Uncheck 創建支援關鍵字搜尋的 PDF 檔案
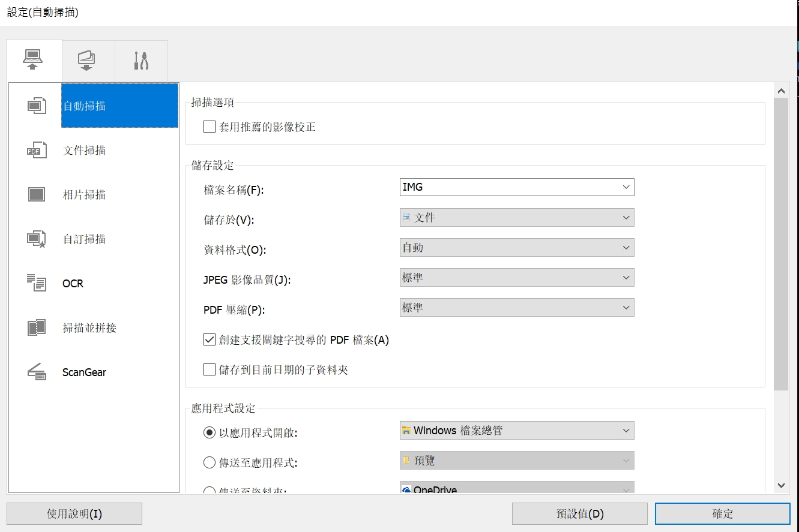The height and width of the screenshot is (532, 799). click(210, 339)
